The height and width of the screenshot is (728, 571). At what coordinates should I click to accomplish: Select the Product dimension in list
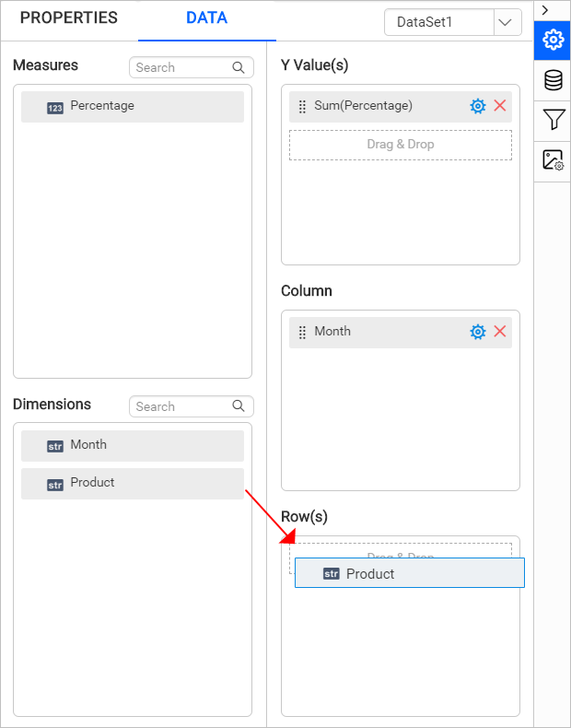click(133, 484)
